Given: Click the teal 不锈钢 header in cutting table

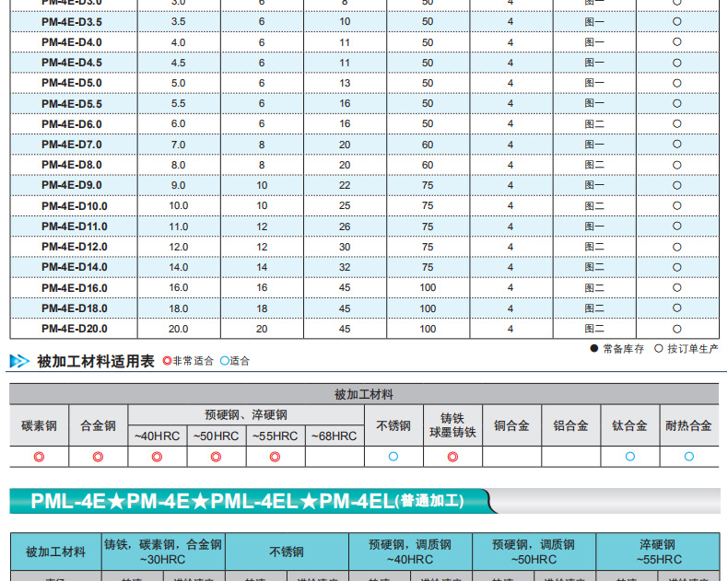Looking at the screenshot, I should (287, 552).
